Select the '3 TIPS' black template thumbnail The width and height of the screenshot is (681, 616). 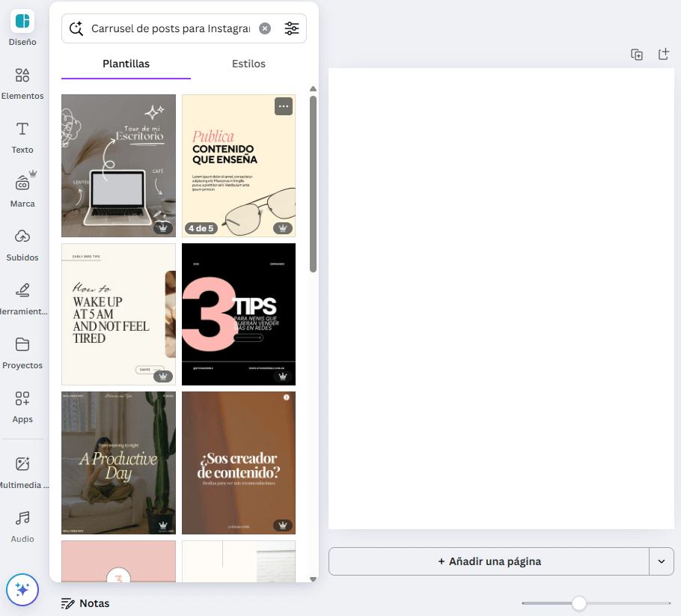239,314
